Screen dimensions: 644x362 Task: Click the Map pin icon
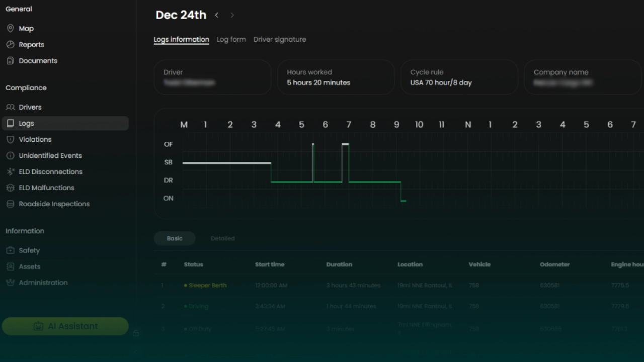pos(10,29)
